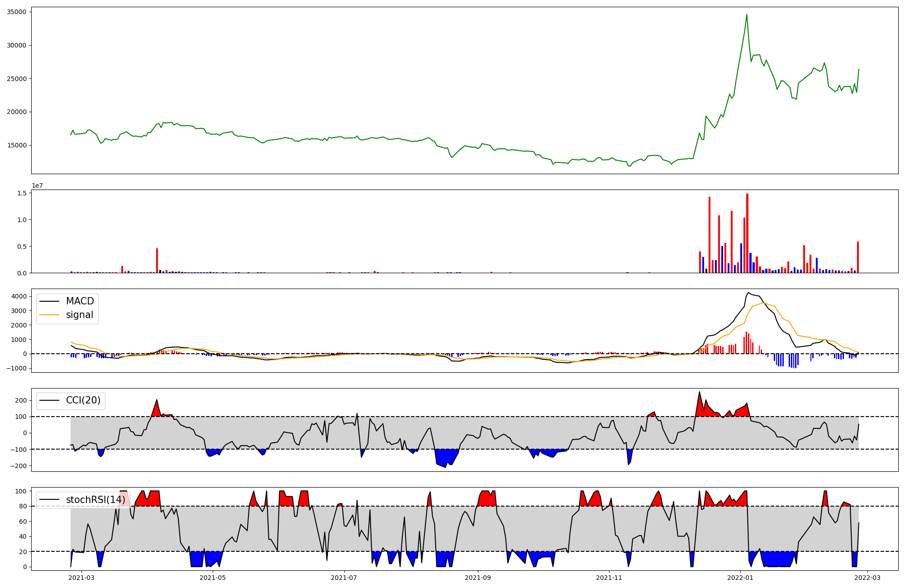Select the 2021-07 x-axis tick label
Screen dimensions: 905x588
coord(345,578)
